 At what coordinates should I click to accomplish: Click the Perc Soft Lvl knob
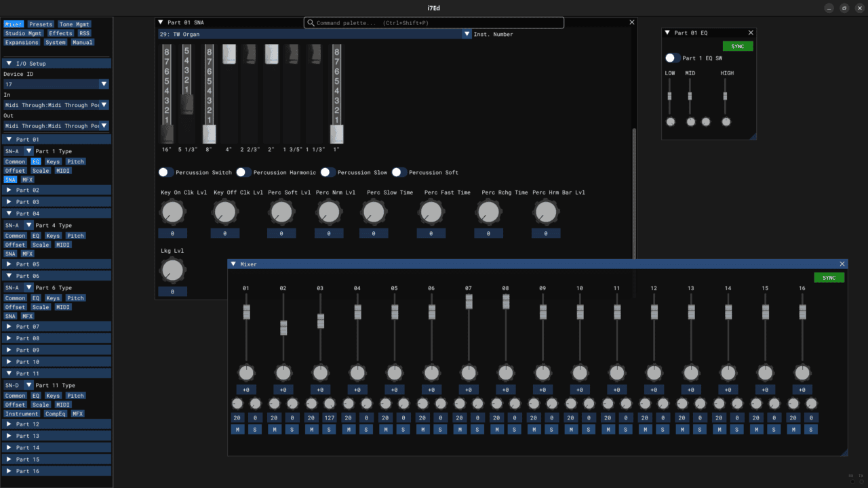point(281,213)
